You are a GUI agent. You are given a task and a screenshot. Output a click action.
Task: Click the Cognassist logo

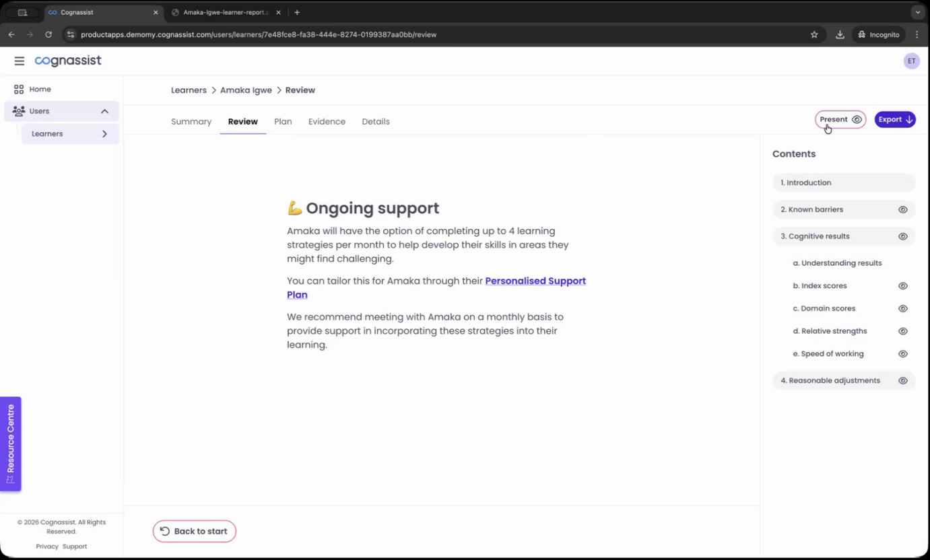point(67,61)
